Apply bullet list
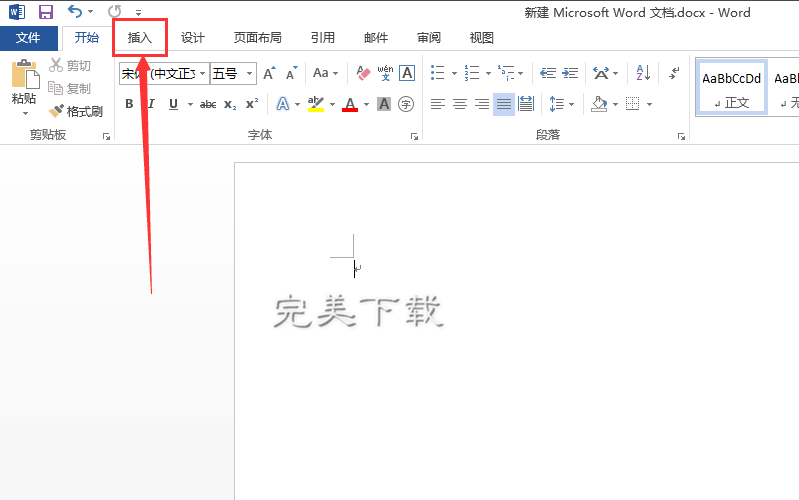Viewport: 799px width, 500px height. [x=438, y=73]
